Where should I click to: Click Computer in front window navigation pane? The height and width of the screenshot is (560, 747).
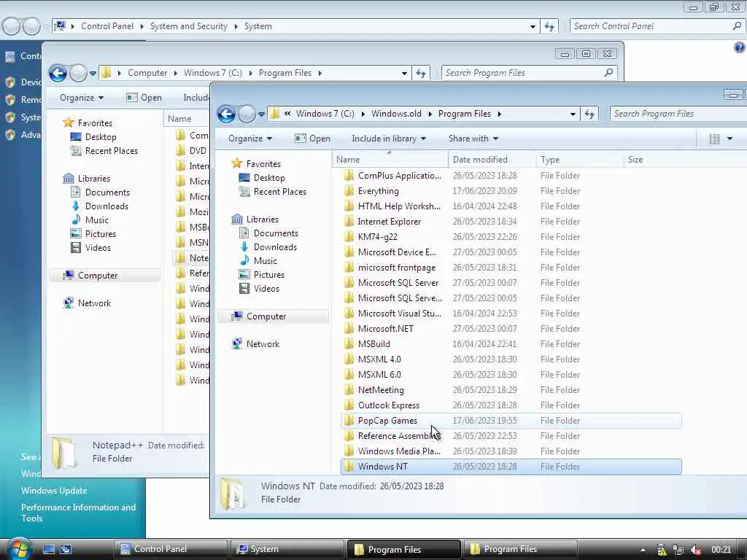[273, 316]
